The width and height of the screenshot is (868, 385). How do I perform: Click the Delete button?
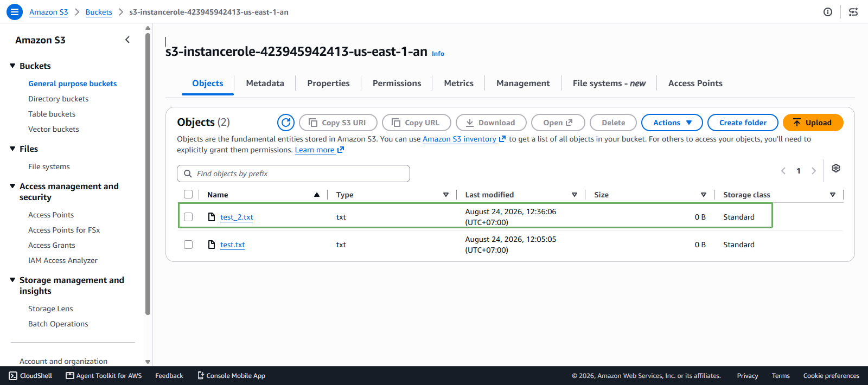[x=614, y=123]
